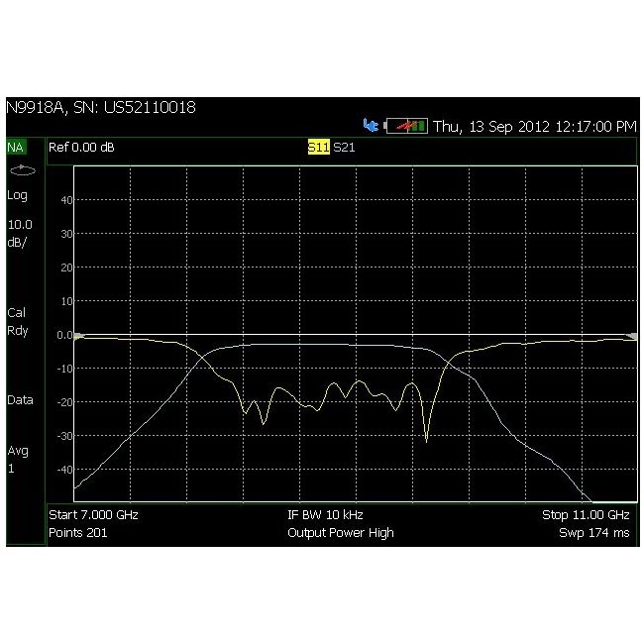The width and height of the screenshot is (644, 644).
Task: Click the right reference level marker
Action: 631,336
